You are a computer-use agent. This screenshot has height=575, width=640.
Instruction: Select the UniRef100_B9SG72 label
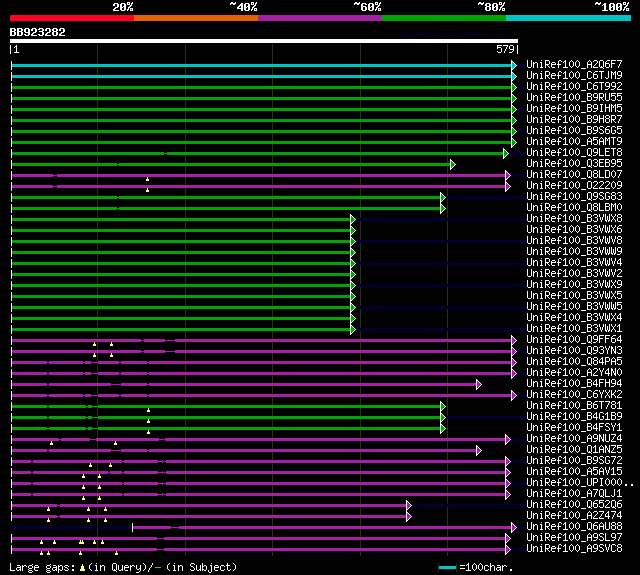pos(574,461)
